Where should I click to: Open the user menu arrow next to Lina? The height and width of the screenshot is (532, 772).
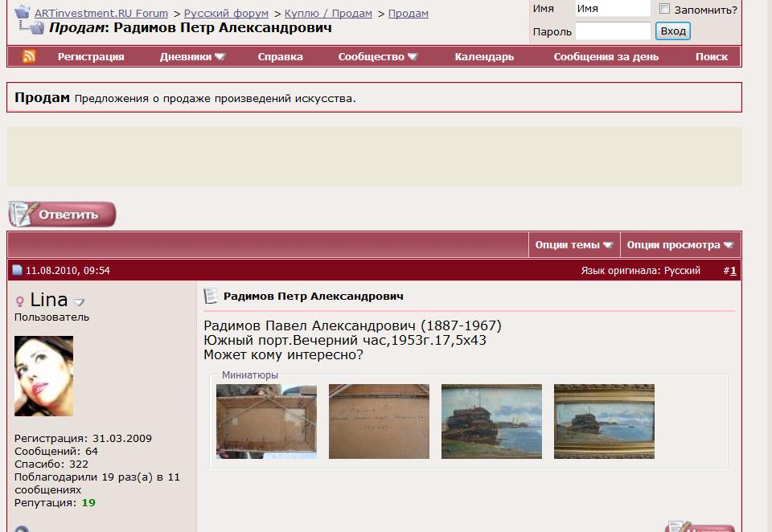coord(80,302)
